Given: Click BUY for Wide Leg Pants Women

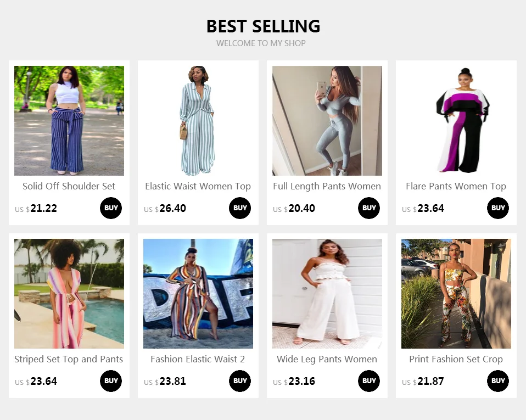Looking at the screenshot, I should (x=369, y=381).
